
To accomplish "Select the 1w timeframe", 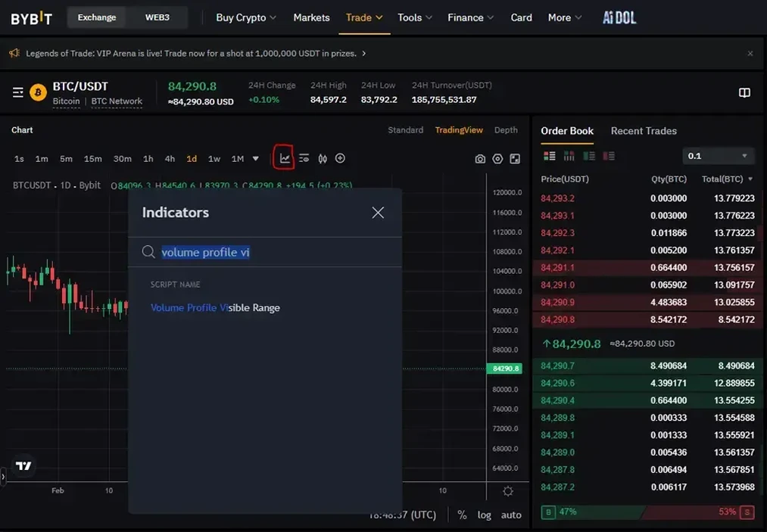I will click(214, 159).
